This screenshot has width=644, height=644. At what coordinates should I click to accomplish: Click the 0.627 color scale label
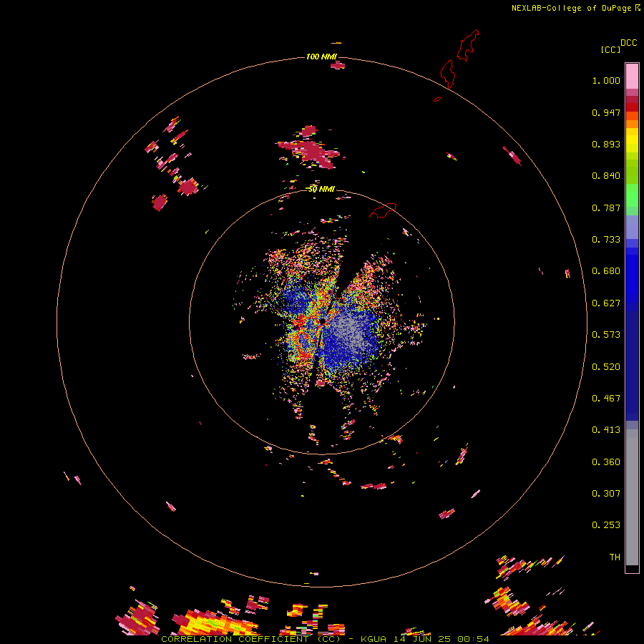point(606,303)
